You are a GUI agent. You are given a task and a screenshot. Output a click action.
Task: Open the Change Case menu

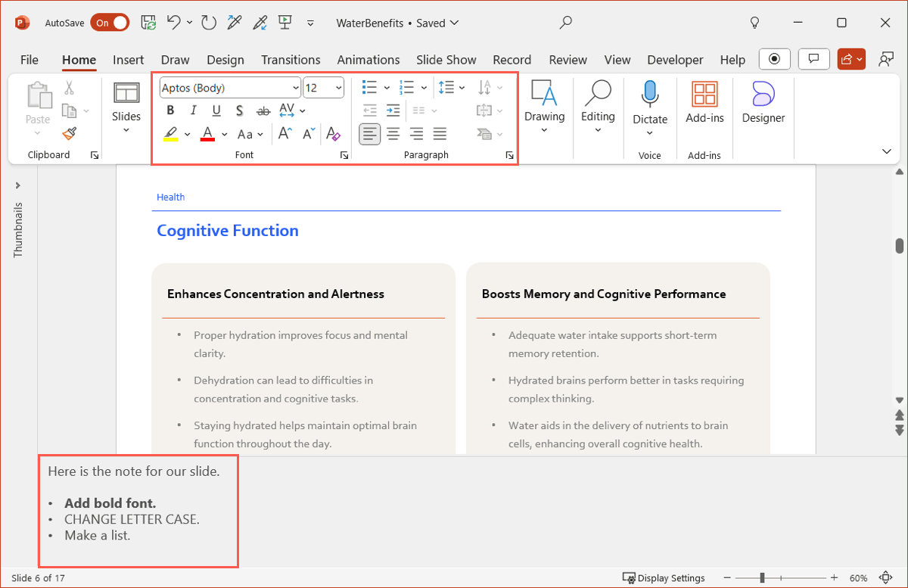click(250, 134)
